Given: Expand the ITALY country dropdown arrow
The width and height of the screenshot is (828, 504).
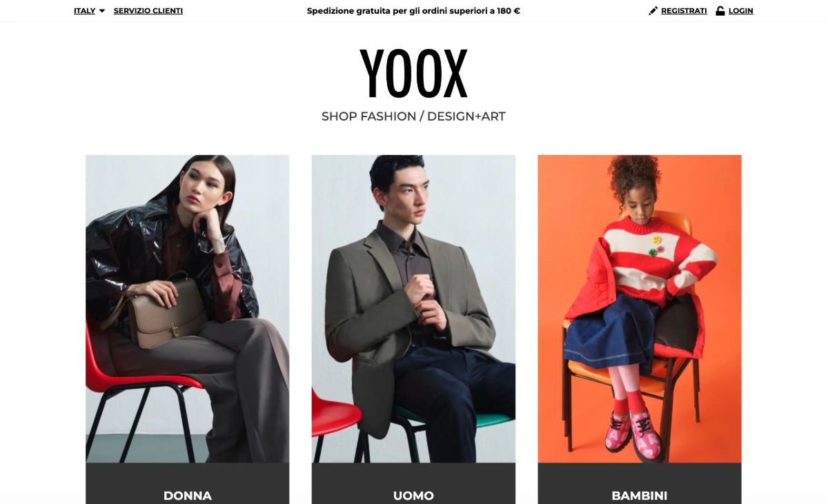Looking at the screenshot, I should point(102,11).
